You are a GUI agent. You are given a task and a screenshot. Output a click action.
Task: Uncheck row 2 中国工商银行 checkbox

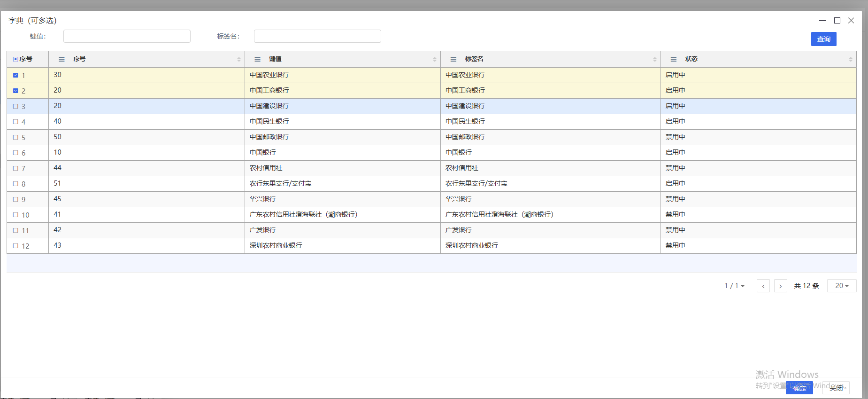(x=15, y=91)
